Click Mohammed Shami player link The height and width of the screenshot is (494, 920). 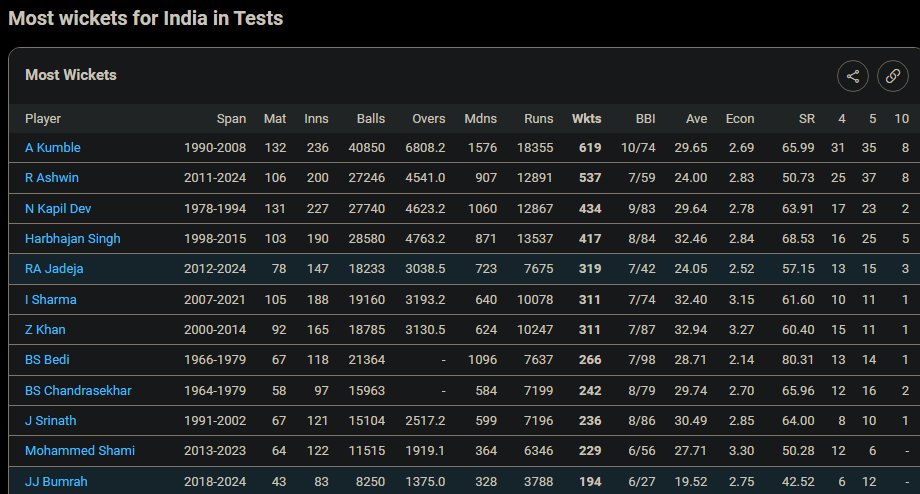pyautogui.click(x=80, y=451)
